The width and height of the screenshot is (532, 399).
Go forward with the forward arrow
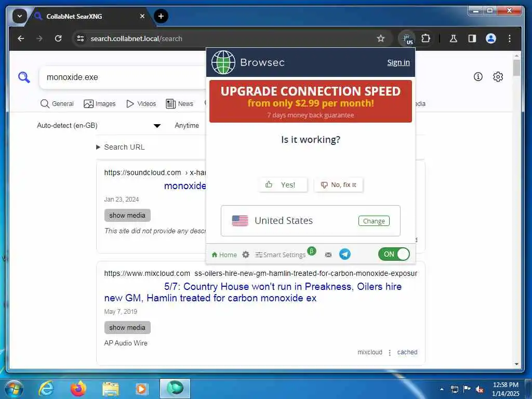pos(39,38)
